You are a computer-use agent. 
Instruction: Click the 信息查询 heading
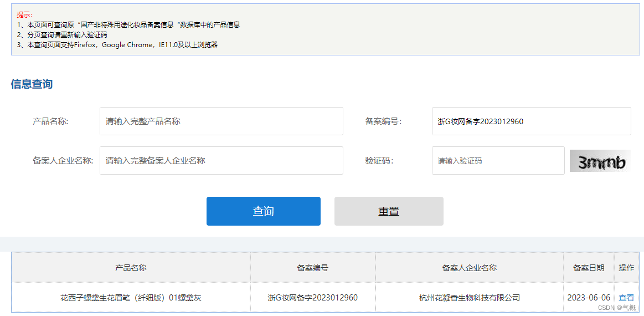[32, 84]
